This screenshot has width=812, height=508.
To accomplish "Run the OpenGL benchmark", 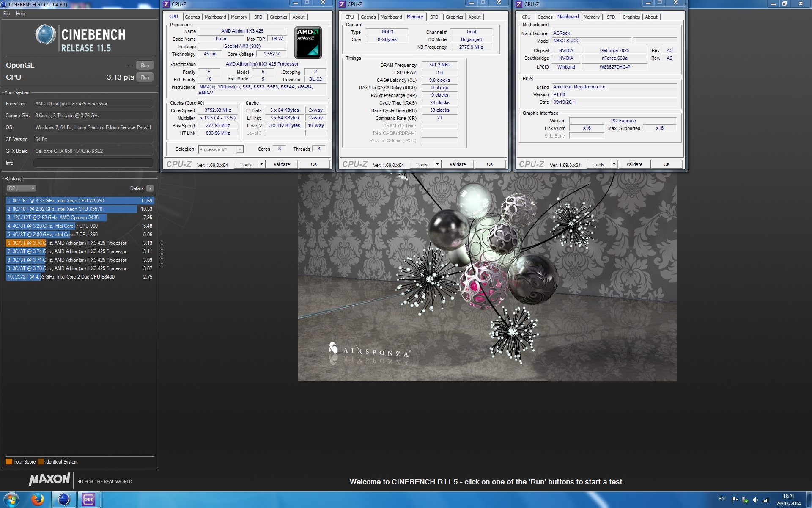I will tap(145, 66).
